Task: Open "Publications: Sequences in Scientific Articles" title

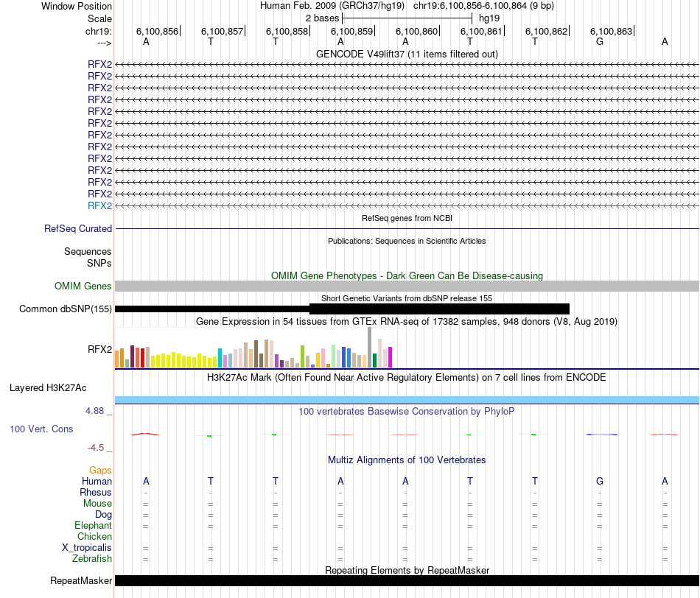Action: click(x=407, y=241)
